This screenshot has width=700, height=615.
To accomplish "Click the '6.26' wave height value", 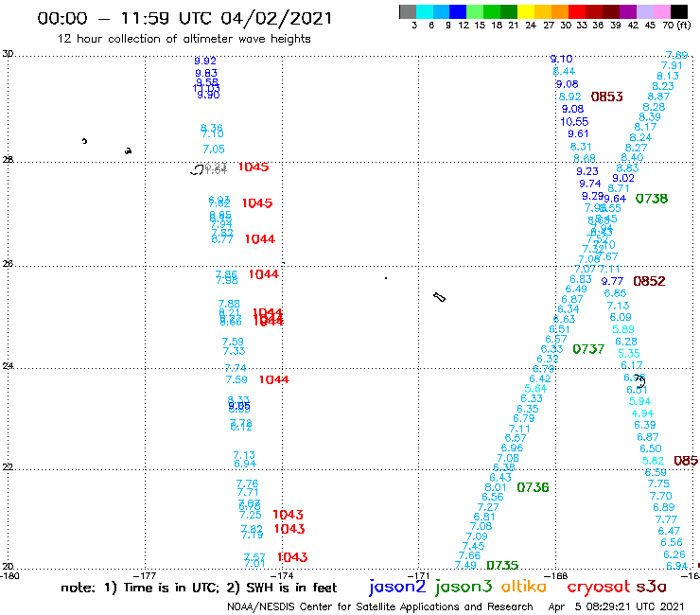I will pos(674,554).
